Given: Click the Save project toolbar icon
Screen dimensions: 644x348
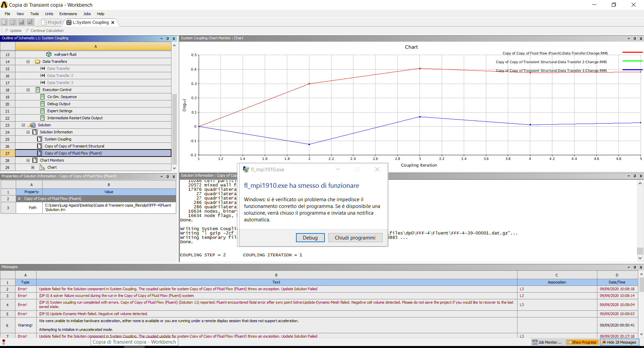Looking at the screenshot, I should [x=21, y=22].
